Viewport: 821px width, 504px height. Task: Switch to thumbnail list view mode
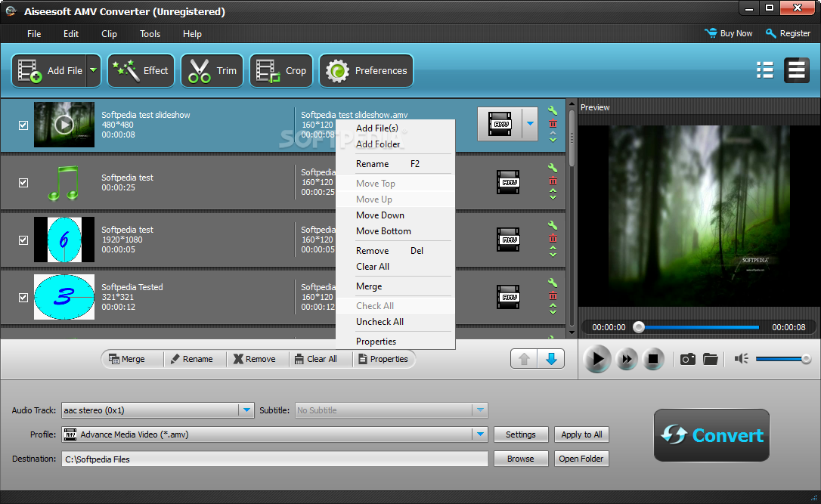tap(765, 70)
